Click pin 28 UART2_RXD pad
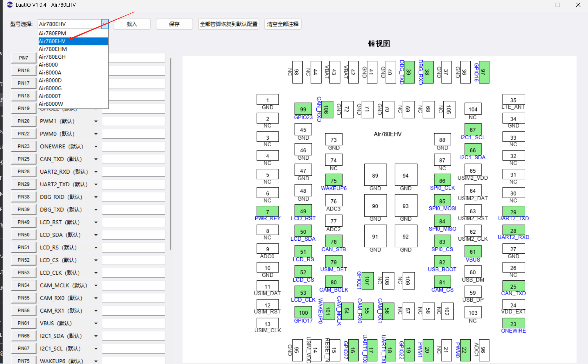 [513, 230]
